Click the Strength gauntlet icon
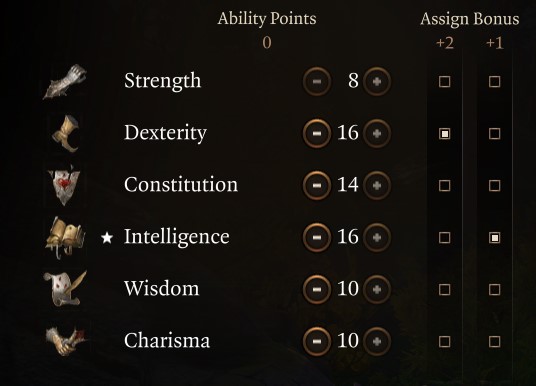The image size is (536, 386). (65, 82)
